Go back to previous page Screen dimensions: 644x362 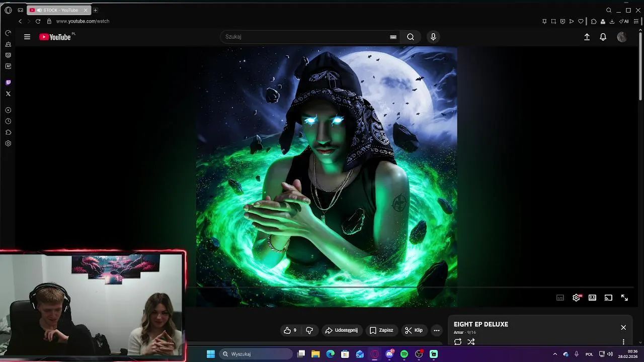point(20,21)
